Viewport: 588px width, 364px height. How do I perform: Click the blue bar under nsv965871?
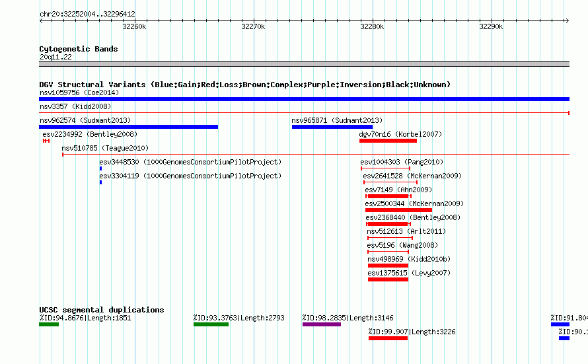tap(332, 127)
